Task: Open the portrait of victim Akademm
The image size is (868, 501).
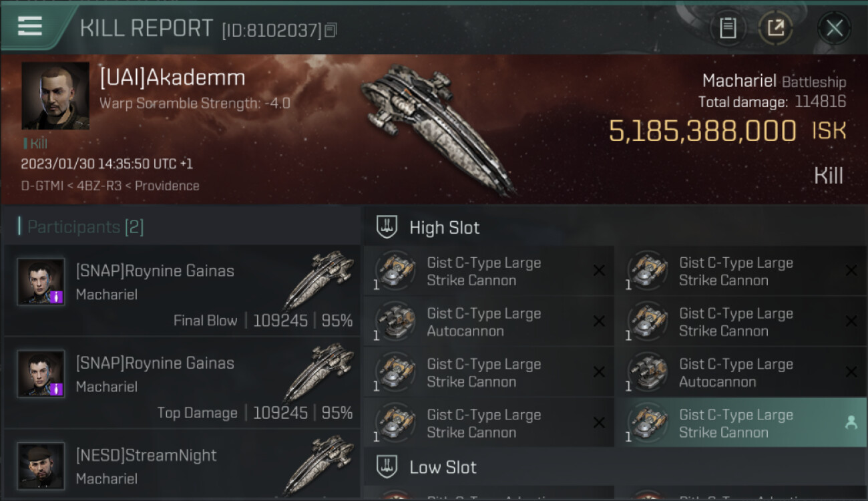Action: click(x=55, y=96)
